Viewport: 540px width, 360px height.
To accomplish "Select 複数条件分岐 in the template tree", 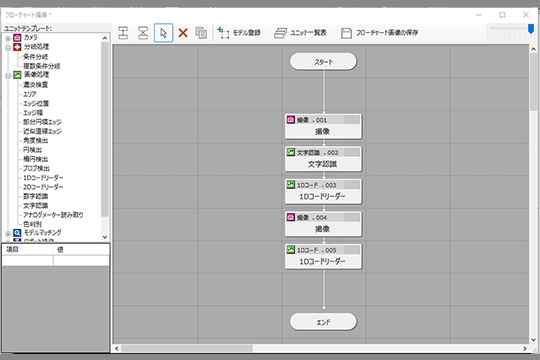I will coord(42,66).
